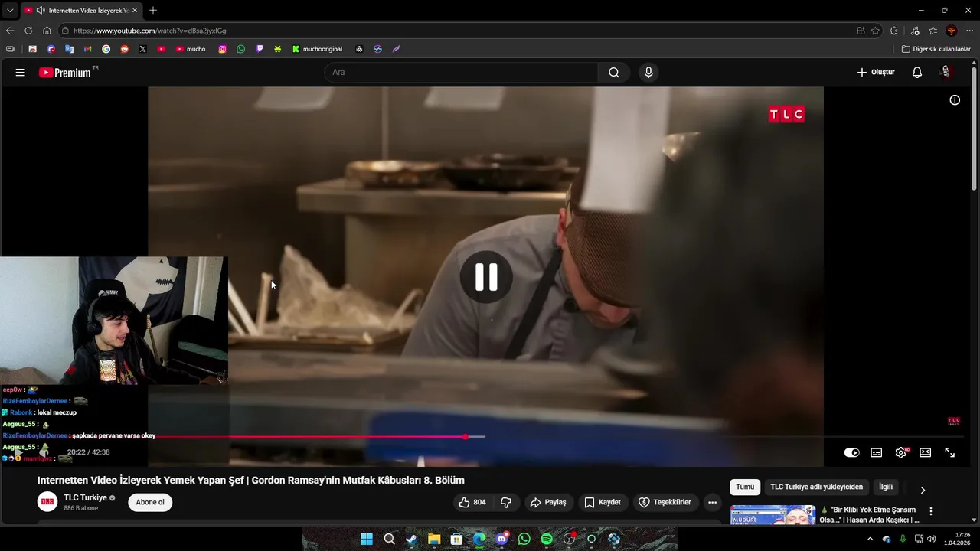This screenshot has height=551, width=980.
Task: Open the favorites list icon
Action: [x=933, y=31]
